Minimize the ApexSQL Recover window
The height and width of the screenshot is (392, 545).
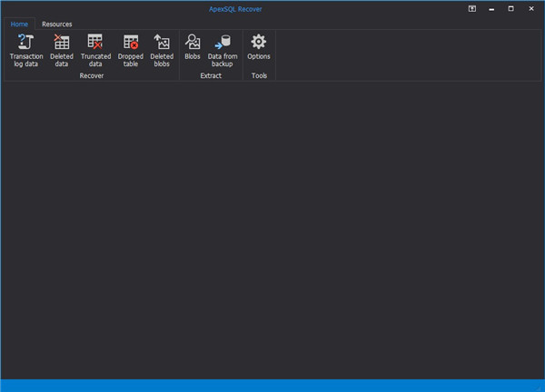point(491,9)
